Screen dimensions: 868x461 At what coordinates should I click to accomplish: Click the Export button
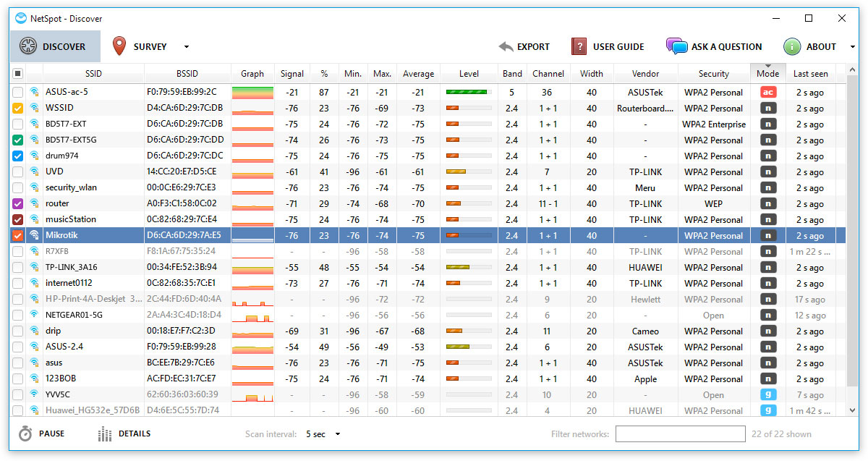[524, 47]
